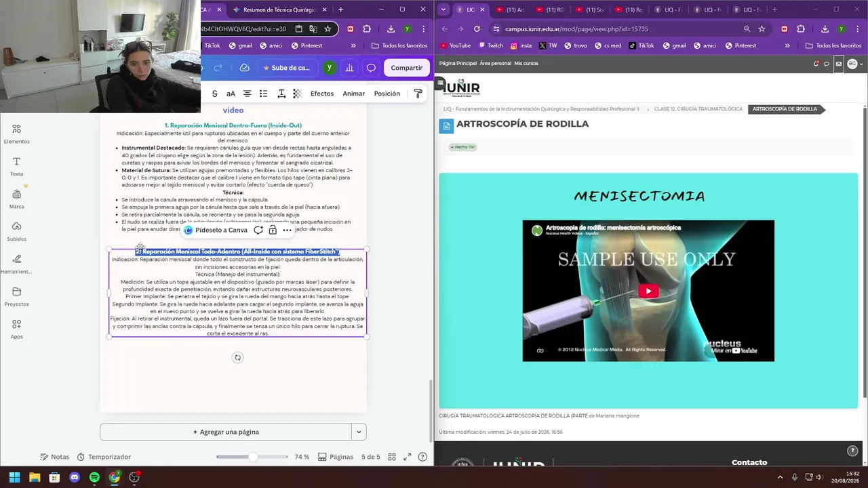Open the Animar menu in Canva

coord(353,94)
